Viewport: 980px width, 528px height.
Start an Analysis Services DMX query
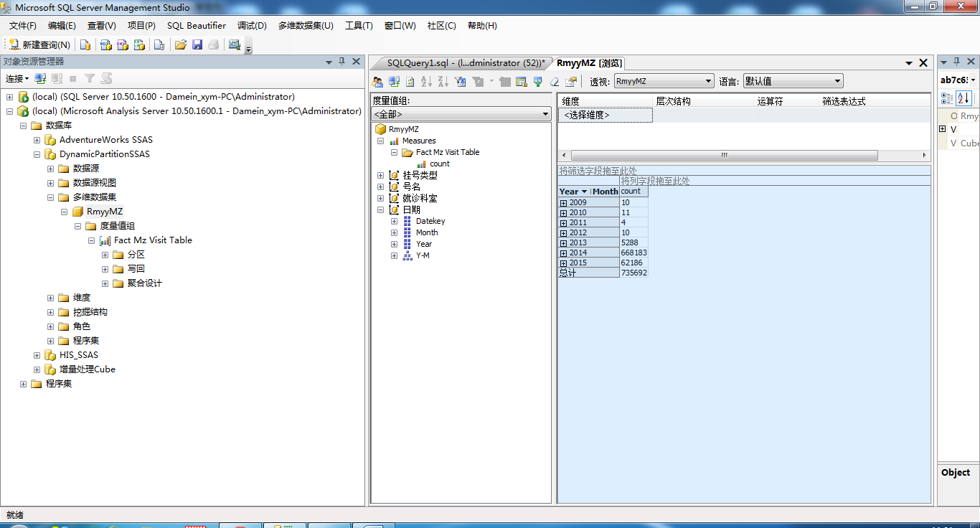tap(123, 44)
